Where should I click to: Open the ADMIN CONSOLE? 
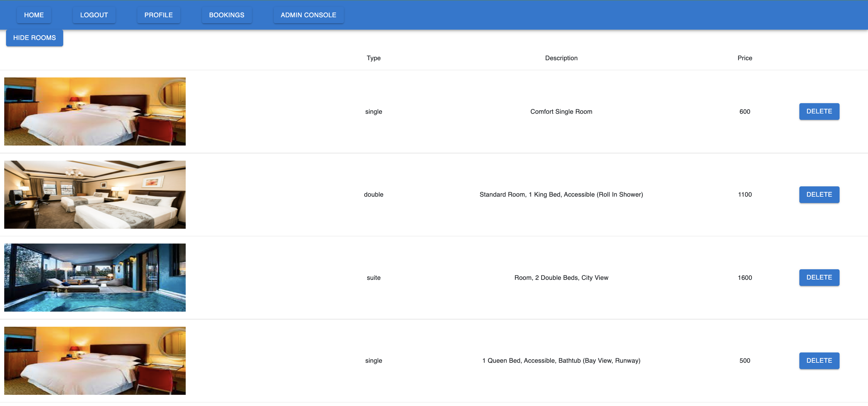tap(308, 15)
